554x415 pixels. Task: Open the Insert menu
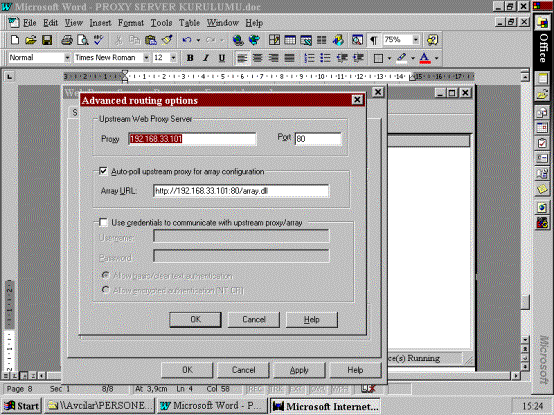(x=100, y=23)
